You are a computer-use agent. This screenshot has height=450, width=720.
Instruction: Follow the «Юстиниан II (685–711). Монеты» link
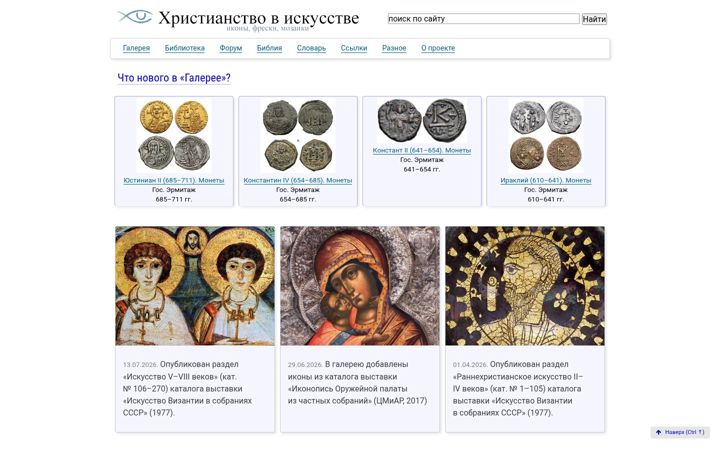click(174, 180)
